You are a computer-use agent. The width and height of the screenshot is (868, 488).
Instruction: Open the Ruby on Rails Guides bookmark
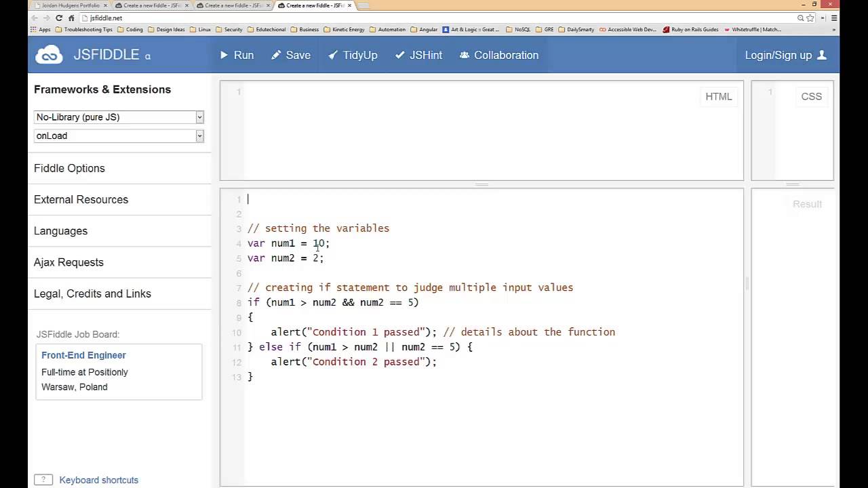[x=690, y=30]
